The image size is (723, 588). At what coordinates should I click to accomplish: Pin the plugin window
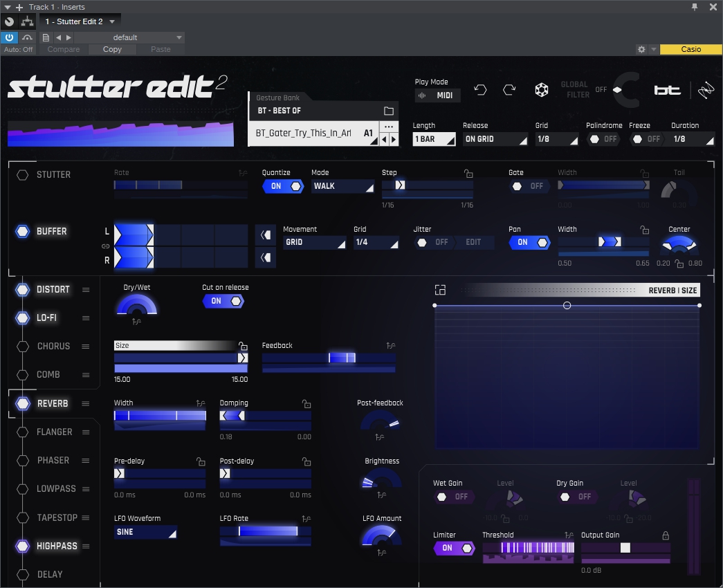point(695,7)
